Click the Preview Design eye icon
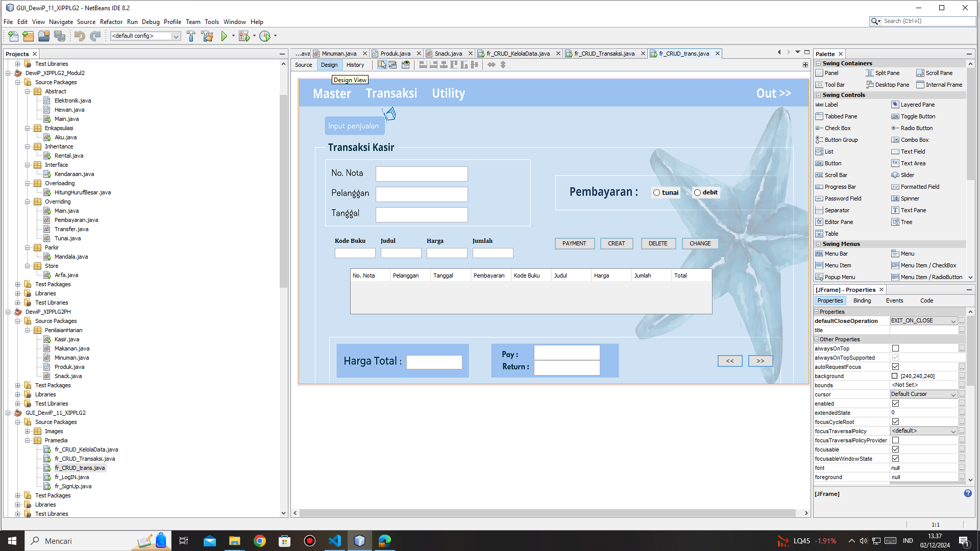980x551 pixels. [406, 65]
